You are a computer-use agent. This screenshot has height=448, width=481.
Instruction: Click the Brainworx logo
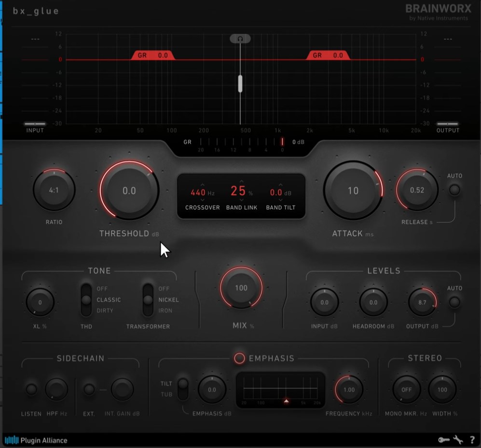[x=438, y=11]
